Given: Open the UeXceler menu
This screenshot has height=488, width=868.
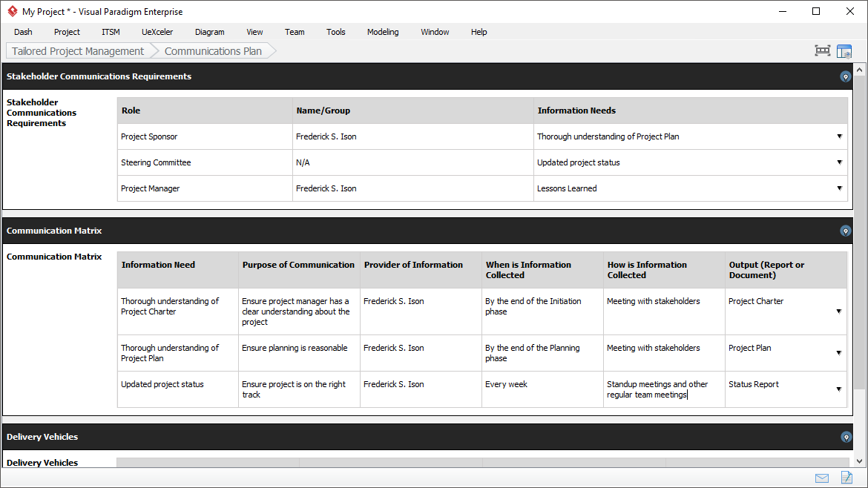Looking at the screenshot, I should [157, 32].
